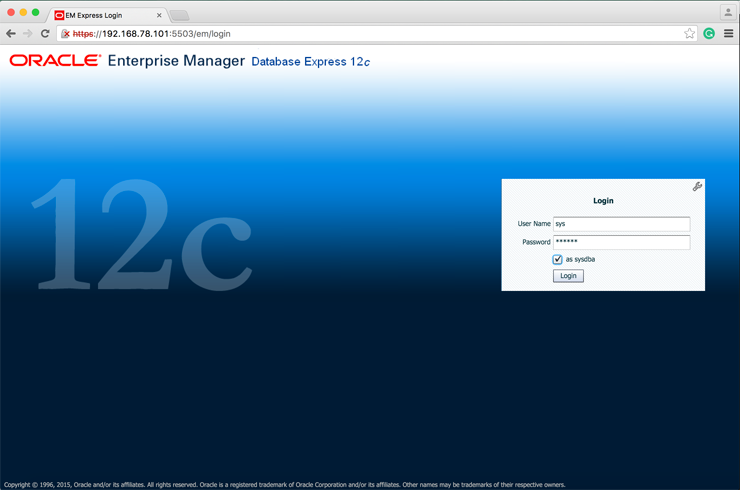740x490 pixels.
Task: Bookmark this page with the star icon
Action: [690, 34]
